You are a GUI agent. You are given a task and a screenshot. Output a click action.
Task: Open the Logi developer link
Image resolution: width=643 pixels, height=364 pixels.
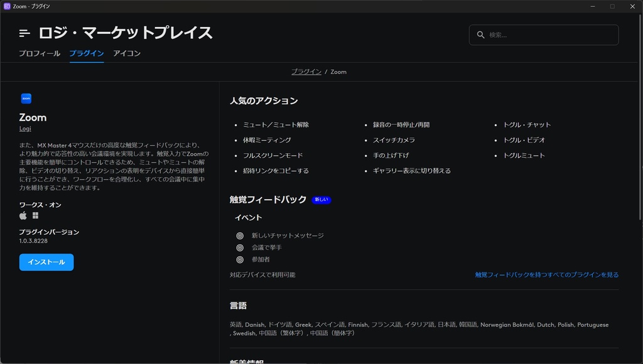tap(25, 129)
